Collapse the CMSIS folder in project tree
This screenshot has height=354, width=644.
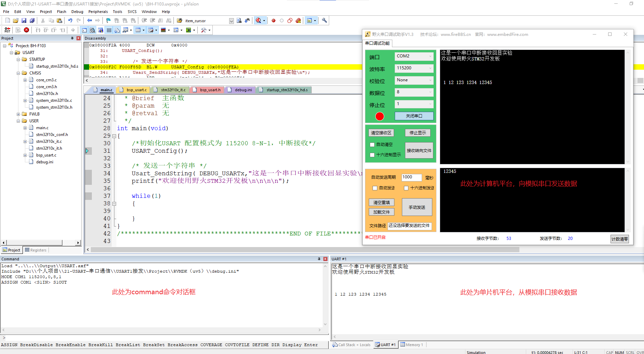click(x=18, y=73)
